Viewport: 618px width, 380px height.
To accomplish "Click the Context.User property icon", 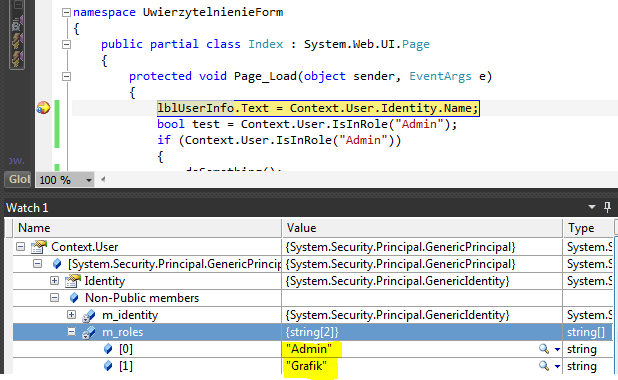I will (39, 247).
